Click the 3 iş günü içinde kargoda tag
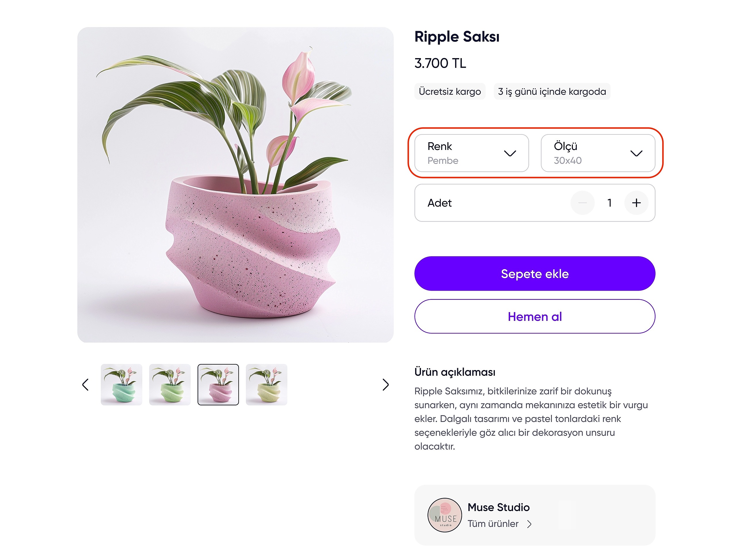The image size is (737, 560). [x=552, y=91]
